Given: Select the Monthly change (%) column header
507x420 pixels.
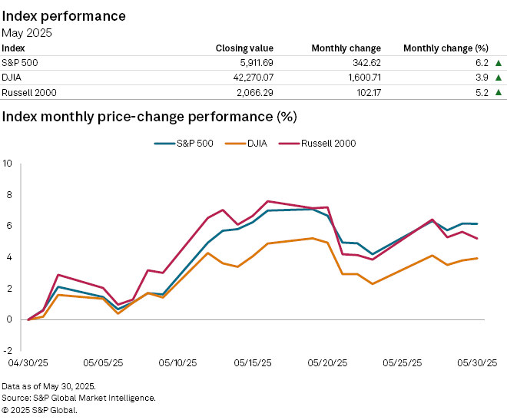Looking at the screenshot, I should [x=448, y=48].
